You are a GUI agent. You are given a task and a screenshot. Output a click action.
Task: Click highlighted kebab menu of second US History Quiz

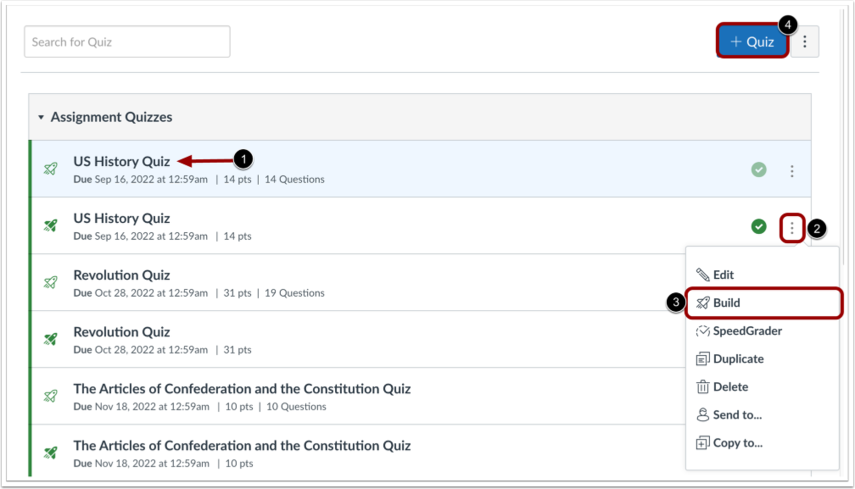coord(792,228)
